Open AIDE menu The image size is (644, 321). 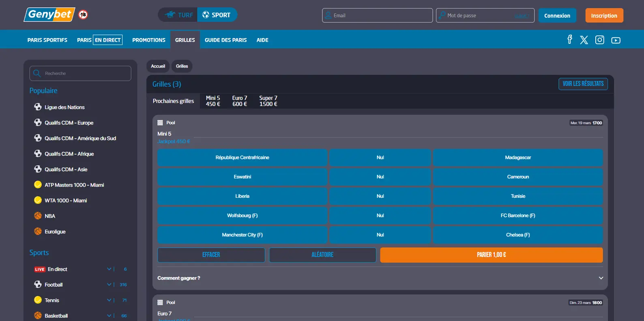point(262,40)
